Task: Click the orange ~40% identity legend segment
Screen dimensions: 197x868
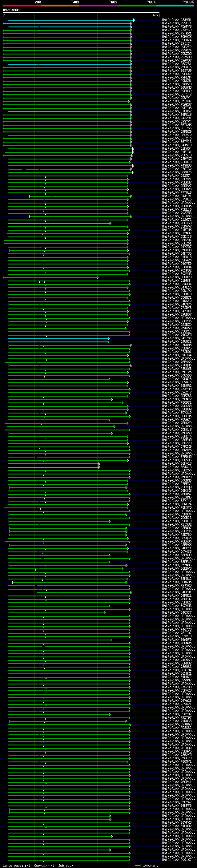Action: pos(60,6)
